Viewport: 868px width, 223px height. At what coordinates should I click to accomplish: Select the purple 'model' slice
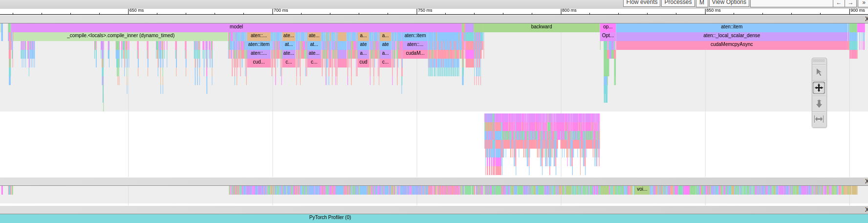pos(236,27)
